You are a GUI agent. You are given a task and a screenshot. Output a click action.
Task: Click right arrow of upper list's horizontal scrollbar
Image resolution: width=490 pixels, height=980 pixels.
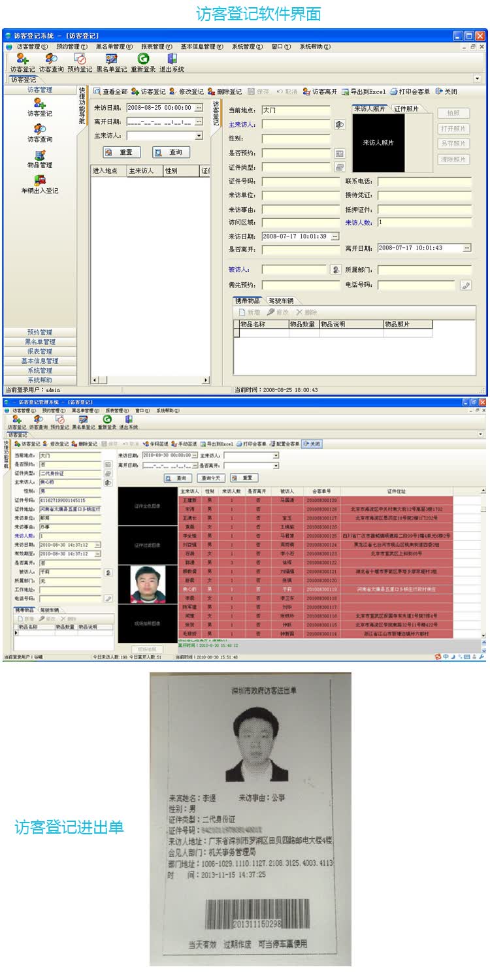click(206, 380)
